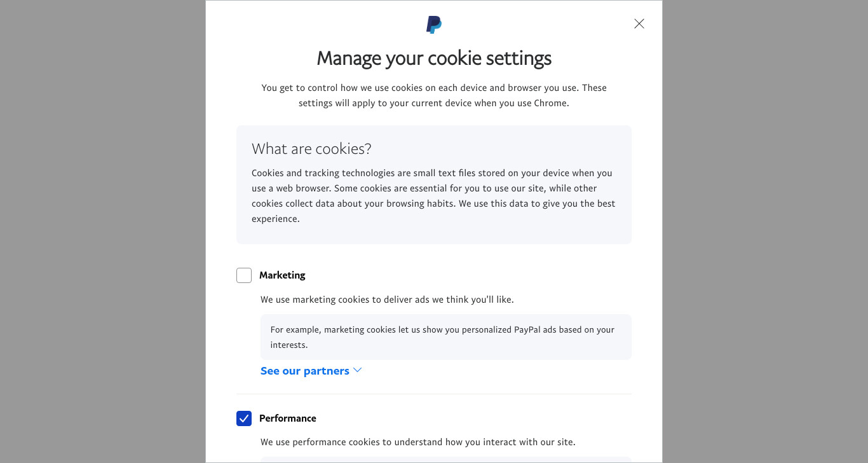The height and width of the screenshot is (463, 868).
Task: Select the Manage your cookie settings heading
Action: 434,58
